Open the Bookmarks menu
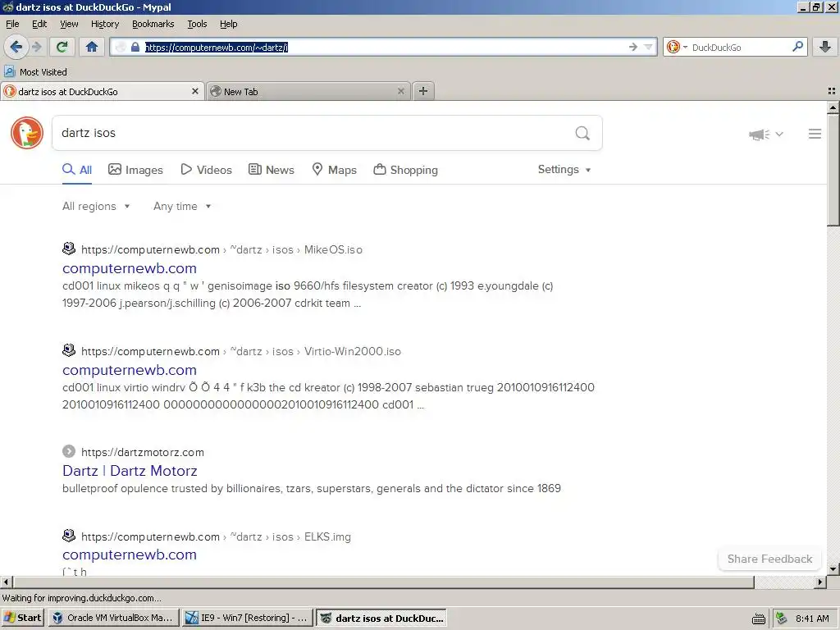Viewport: 840px width, 630px height. click(153, 24)
